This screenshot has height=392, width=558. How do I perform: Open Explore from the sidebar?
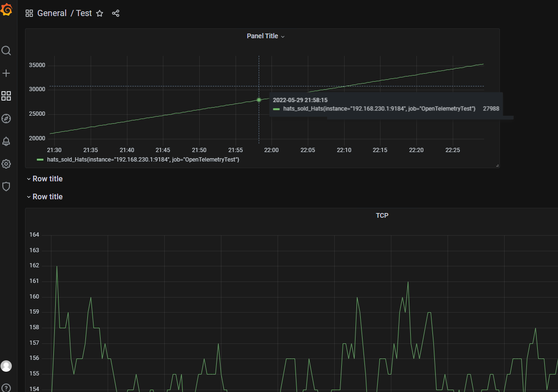[x=6, y=119]
